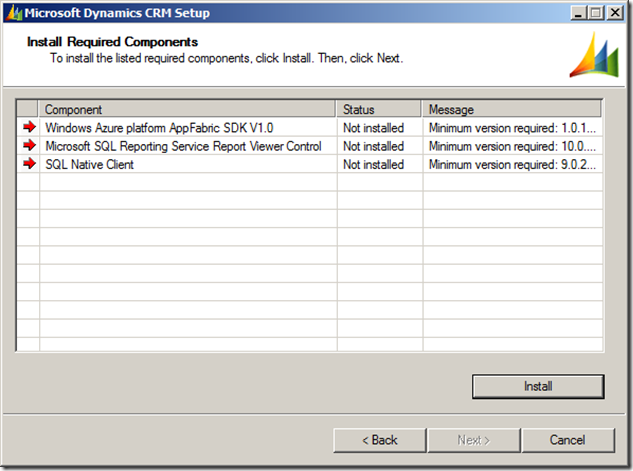Viewport: 633px width, 471px height.
Task: Select the SQL Native Client component
Action: tap(89, 164)
